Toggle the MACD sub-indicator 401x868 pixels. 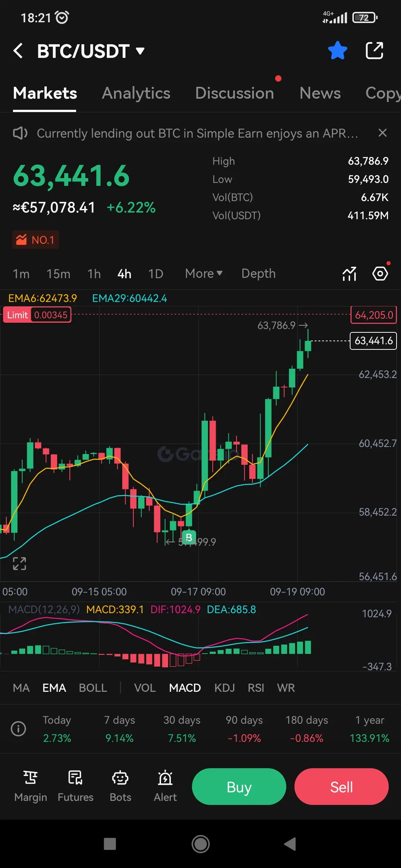point(185,688)
